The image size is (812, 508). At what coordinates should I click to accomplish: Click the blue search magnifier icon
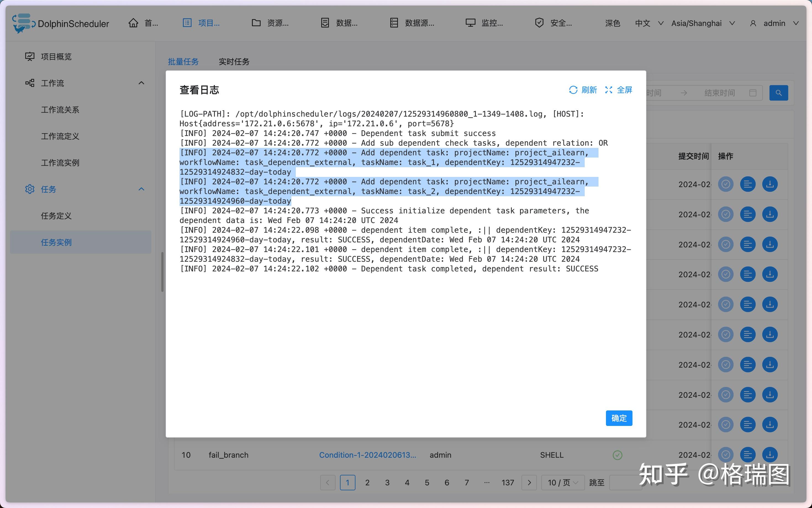(779, 93)
